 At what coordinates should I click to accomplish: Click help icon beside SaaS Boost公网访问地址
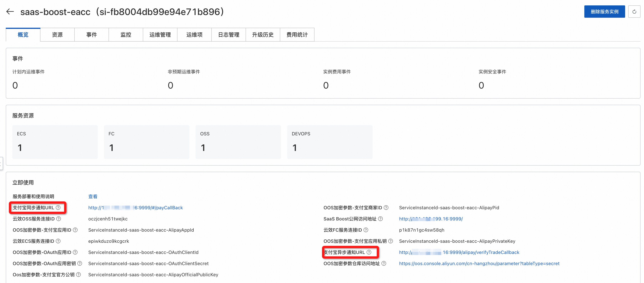click(380, 219)
